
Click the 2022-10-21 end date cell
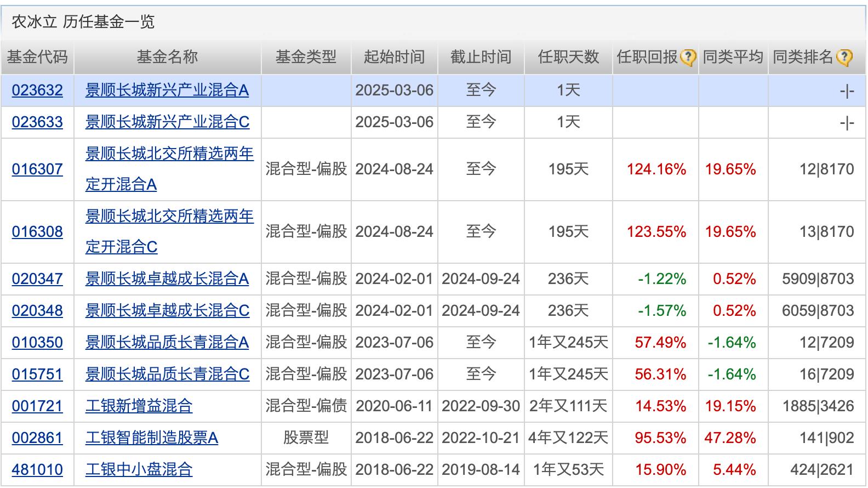481,438
